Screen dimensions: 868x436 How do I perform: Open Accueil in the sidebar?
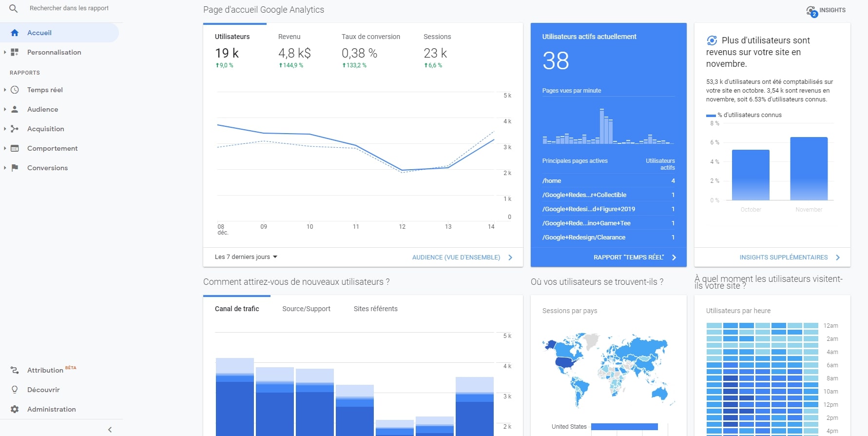point(59,33)
